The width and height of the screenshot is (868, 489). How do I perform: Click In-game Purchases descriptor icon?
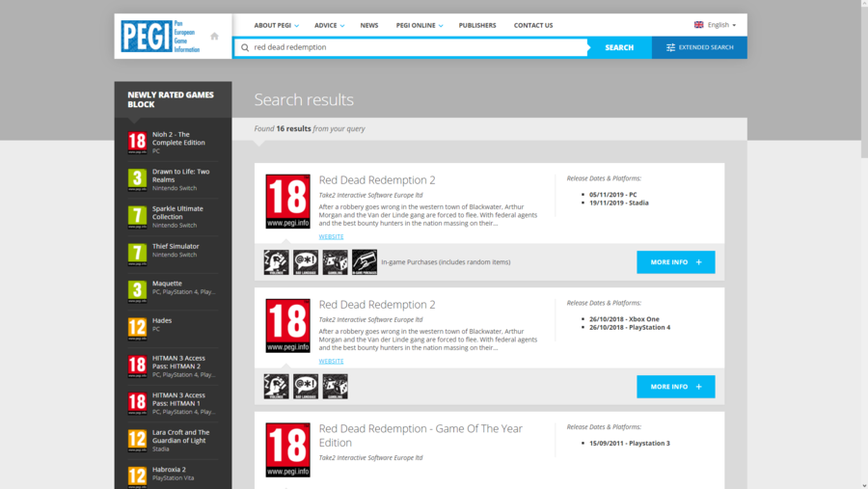point(365,262)
